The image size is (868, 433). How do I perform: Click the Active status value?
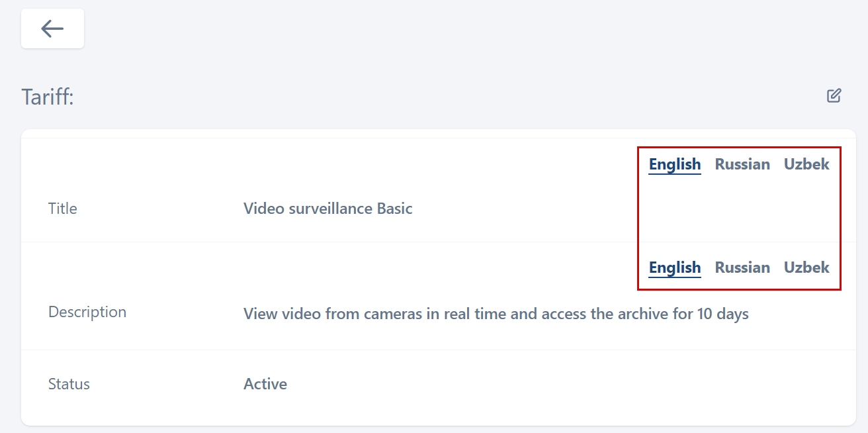(x=265, y=384)
